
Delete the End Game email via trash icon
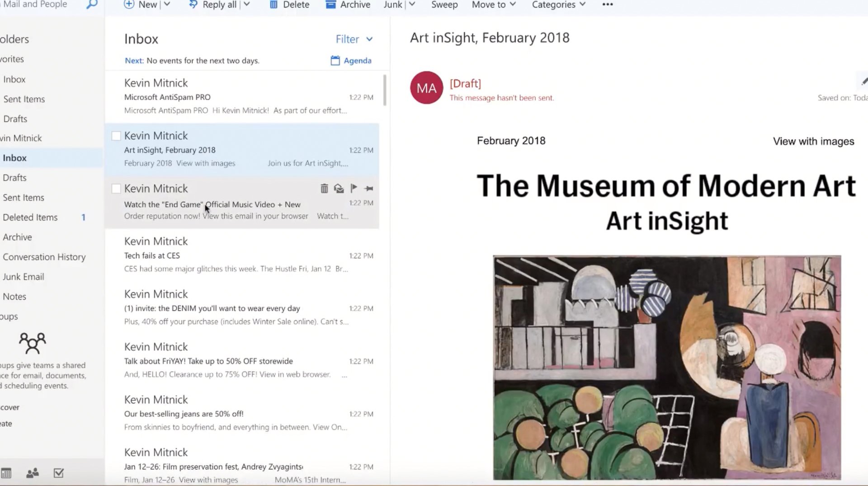[324, 189]
